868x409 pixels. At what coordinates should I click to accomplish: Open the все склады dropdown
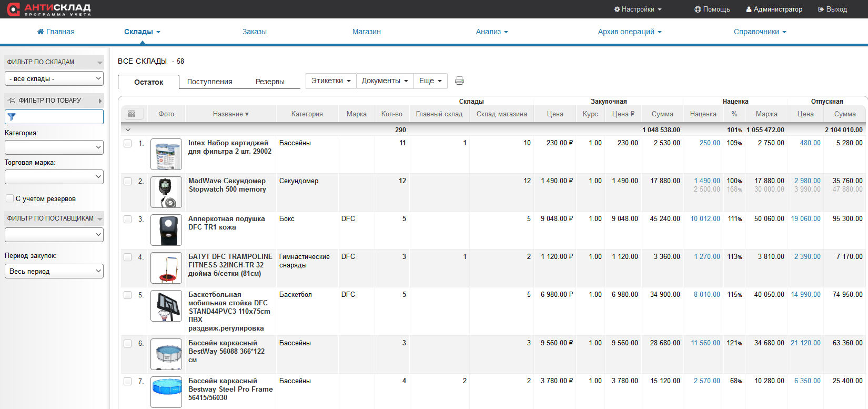click(54, 78)
